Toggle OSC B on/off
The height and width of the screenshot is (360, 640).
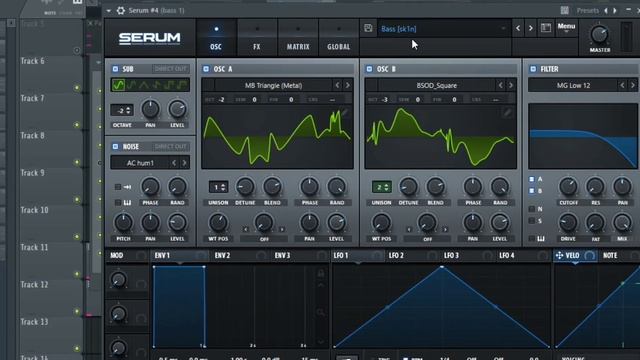[369, 69]
